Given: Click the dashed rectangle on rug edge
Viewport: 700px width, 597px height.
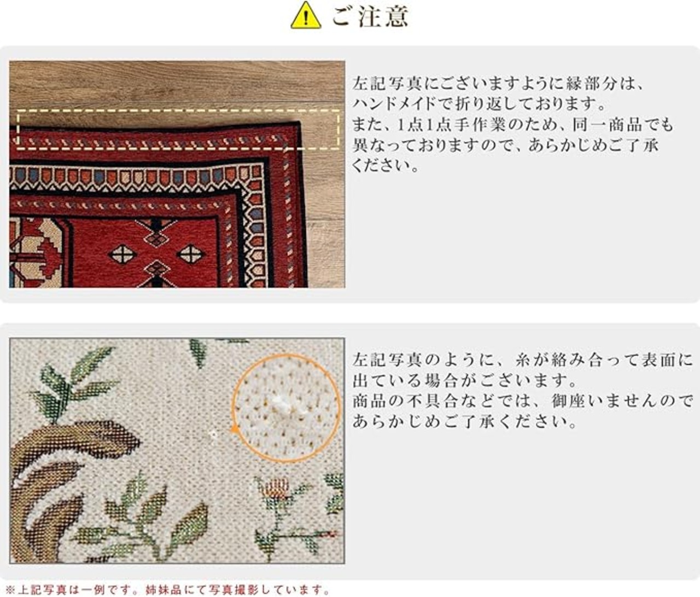Looking at the screenshot, I should [x=178, y=130].
